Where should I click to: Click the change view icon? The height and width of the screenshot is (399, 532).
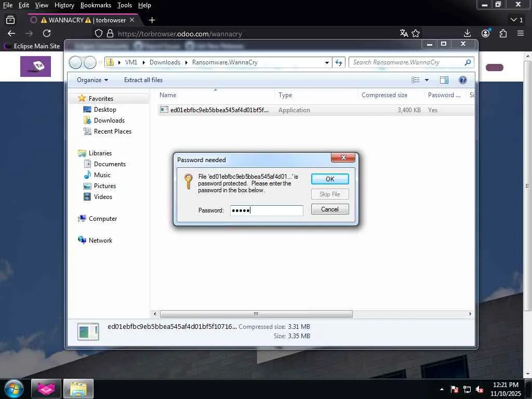coord(415,80)
